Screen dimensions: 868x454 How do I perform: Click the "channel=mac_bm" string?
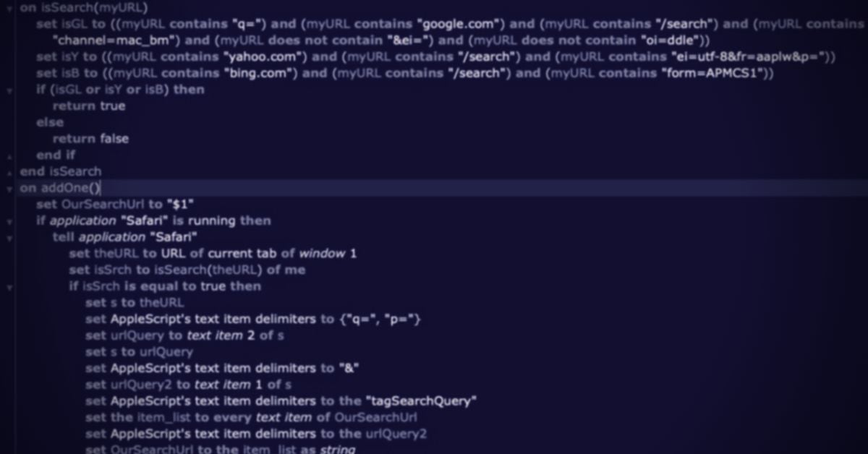[116, 40]
